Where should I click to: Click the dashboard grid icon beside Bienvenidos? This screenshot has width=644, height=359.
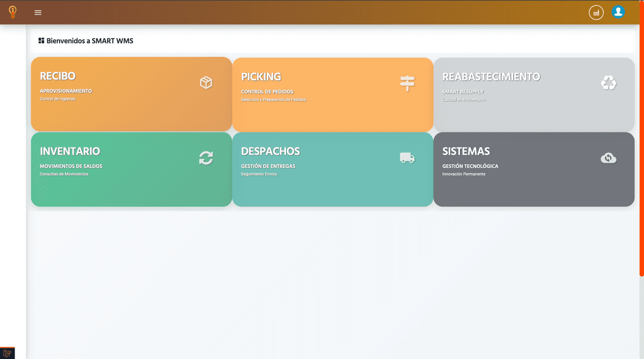[x=41, y=40]
